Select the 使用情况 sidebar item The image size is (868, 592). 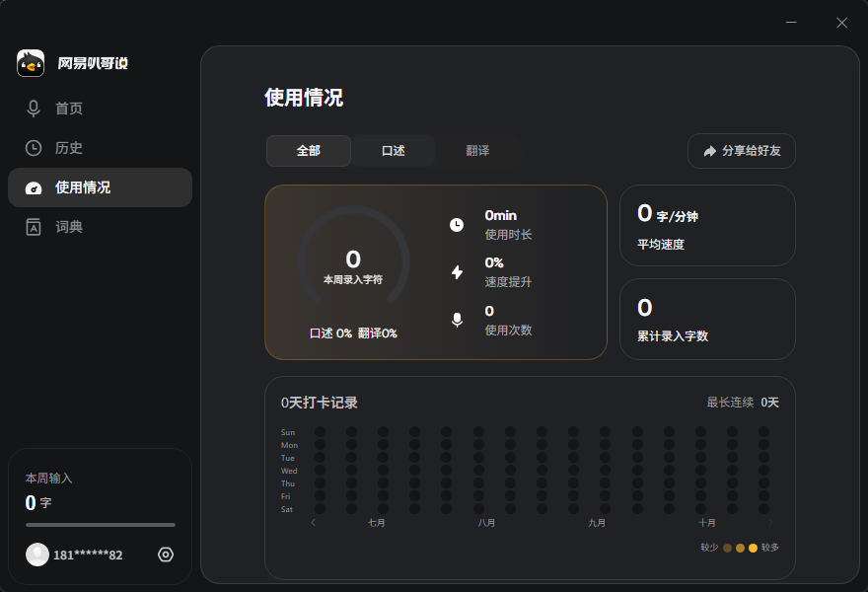pos(101,187)
